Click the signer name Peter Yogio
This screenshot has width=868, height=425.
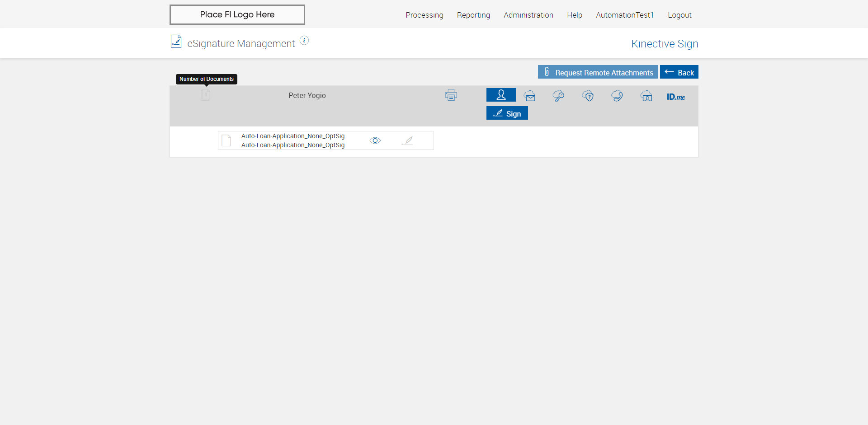pyautogui.click(x=307, y=95)
